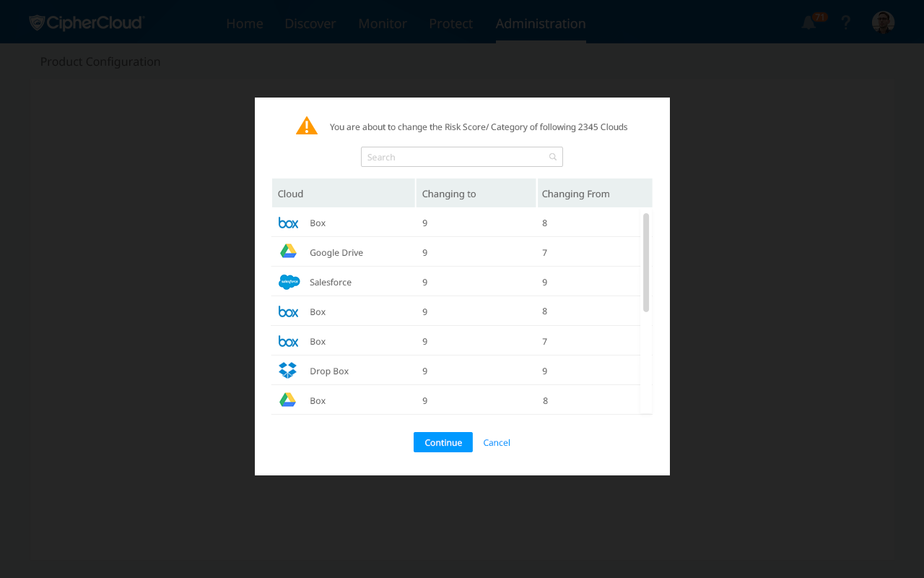The width and height of the screenshot is (924, 578).
Task: Select the Drop Box row name
Action: [x=329, y=371]
